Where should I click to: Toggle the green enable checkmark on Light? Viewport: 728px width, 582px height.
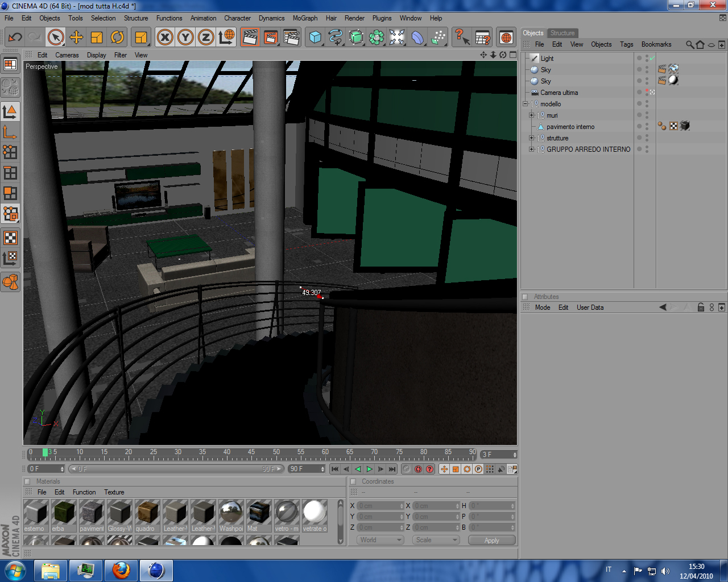point(652,58)
